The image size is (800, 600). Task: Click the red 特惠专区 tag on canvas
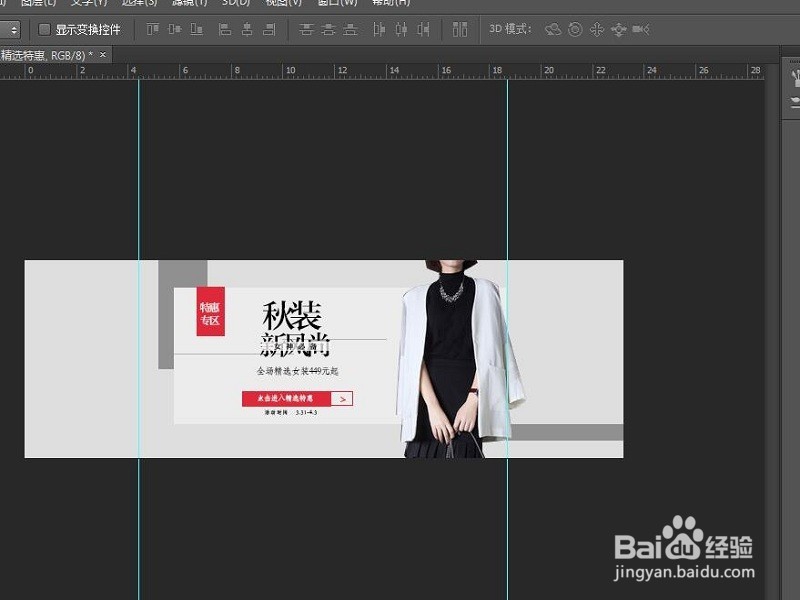211,311
